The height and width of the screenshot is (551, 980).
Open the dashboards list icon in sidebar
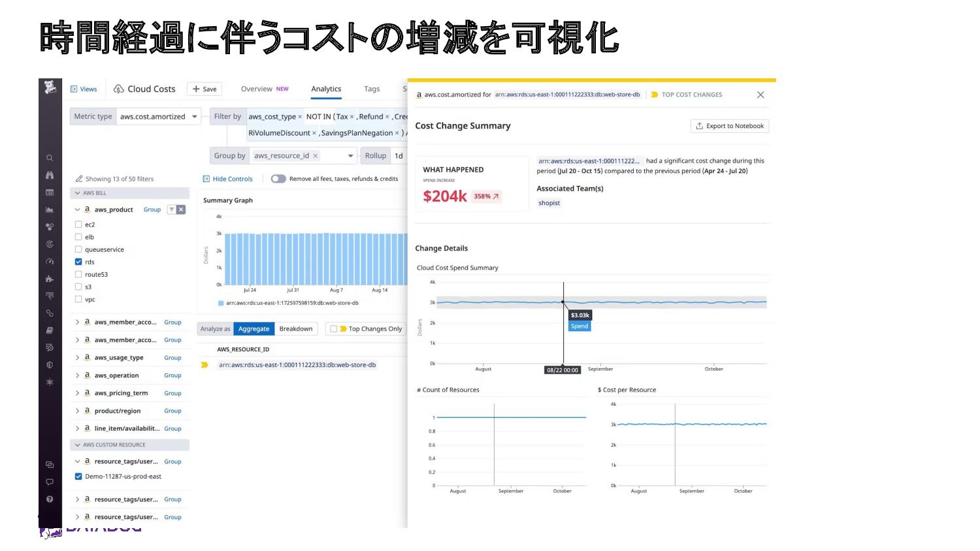(x=50, y=193)
